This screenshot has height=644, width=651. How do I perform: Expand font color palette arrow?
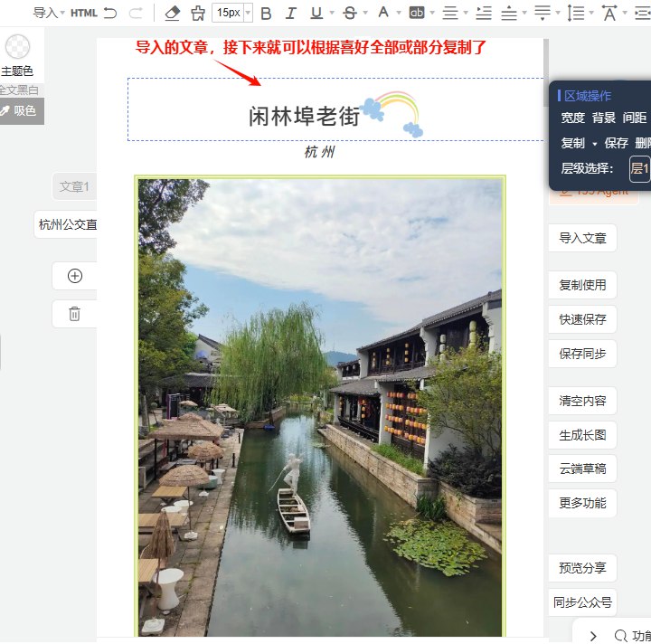click(399, 13)
